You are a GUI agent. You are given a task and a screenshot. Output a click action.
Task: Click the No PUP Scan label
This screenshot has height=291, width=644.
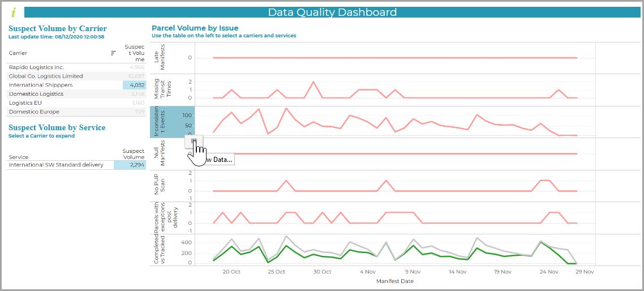click(160, 186)
